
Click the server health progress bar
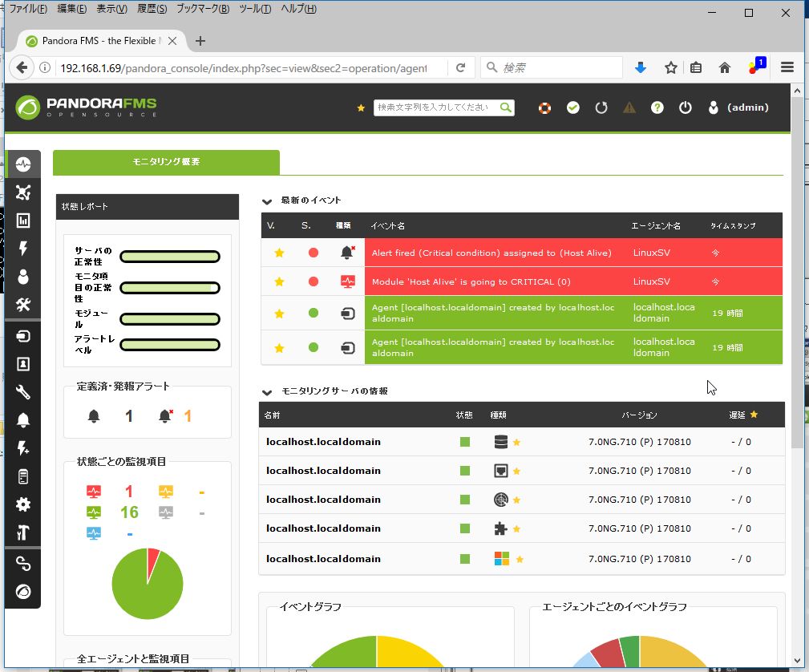[170, 257]
